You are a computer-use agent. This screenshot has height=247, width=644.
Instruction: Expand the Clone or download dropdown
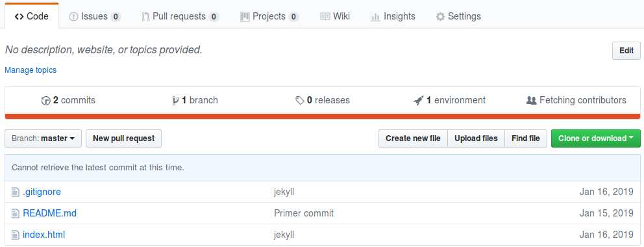(596, 138)
